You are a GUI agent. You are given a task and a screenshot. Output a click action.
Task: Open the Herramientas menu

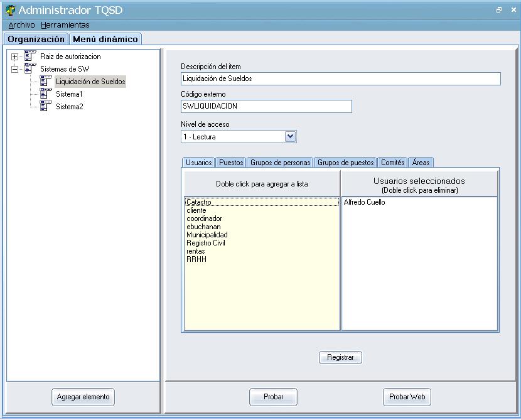65,25
